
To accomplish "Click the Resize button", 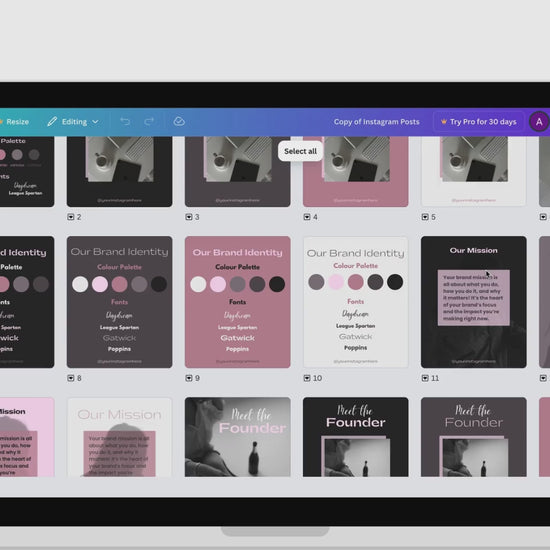I will 14,122.
